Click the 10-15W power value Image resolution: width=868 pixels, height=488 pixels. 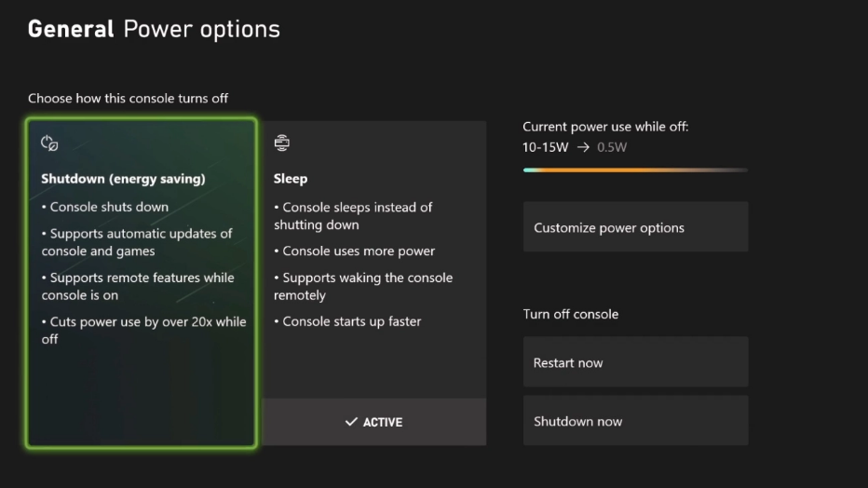click(546, 147)
